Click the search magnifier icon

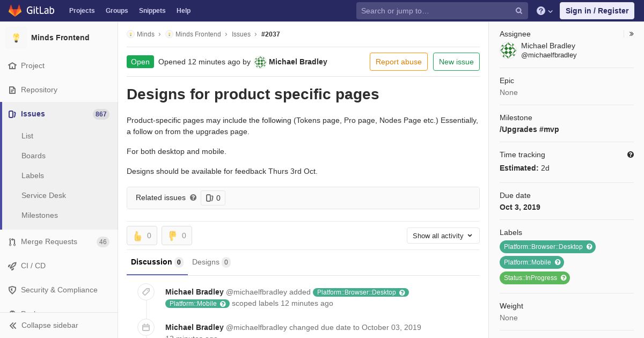coord(519,11)
